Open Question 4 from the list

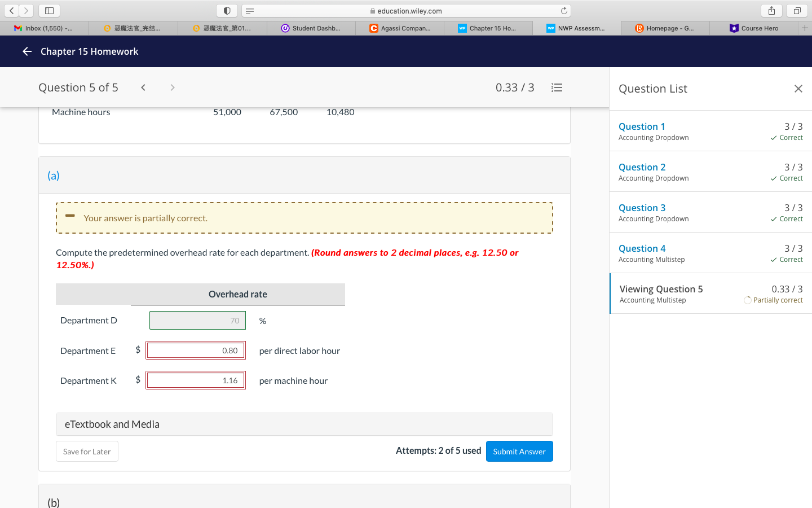[x=710, y=253]
